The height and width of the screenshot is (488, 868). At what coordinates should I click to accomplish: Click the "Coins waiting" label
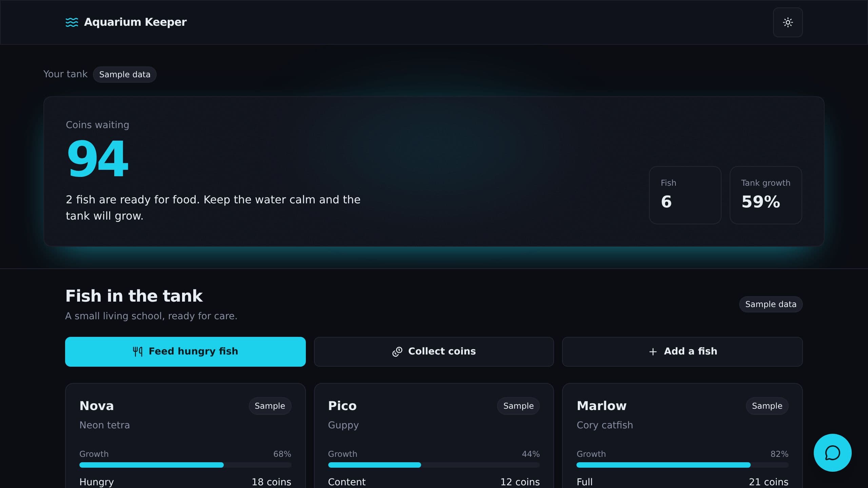pyautogui.click(x=97, y=125)
